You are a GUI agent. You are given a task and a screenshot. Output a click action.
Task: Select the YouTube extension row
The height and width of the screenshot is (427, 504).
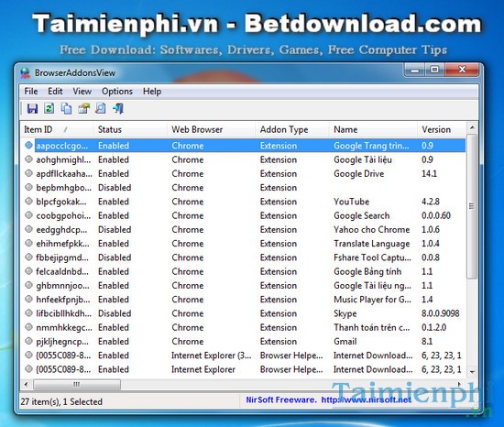(x=244, y=202)
